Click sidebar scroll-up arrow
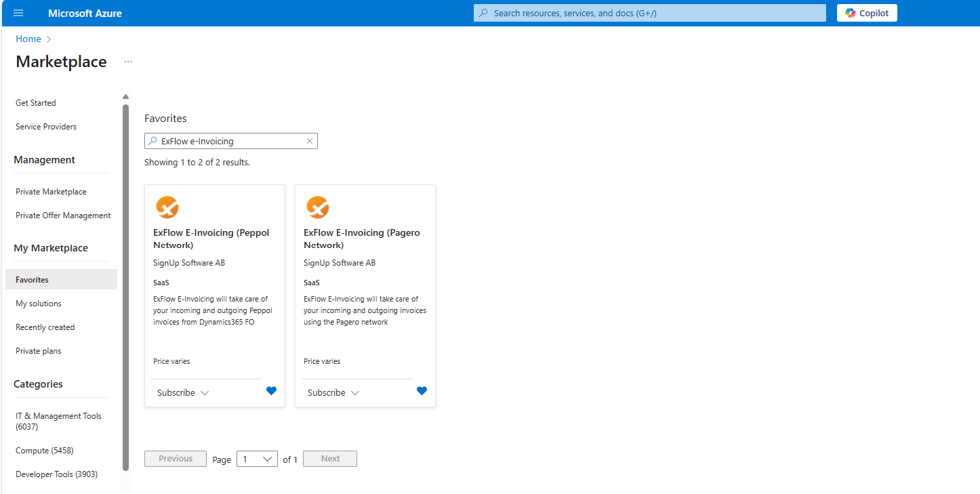The width and height of the screenshot is (980, 494). (125, 97)
